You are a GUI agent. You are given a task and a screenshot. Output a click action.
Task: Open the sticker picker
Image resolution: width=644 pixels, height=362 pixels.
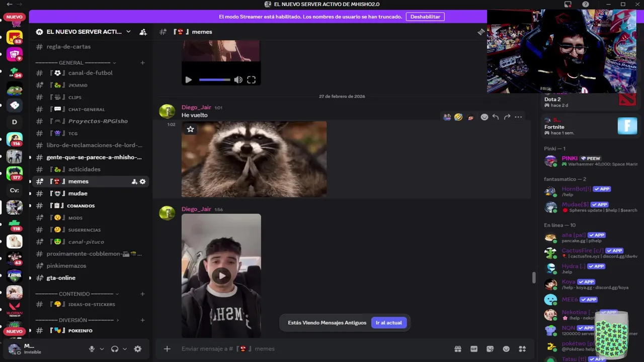(490, 349)
